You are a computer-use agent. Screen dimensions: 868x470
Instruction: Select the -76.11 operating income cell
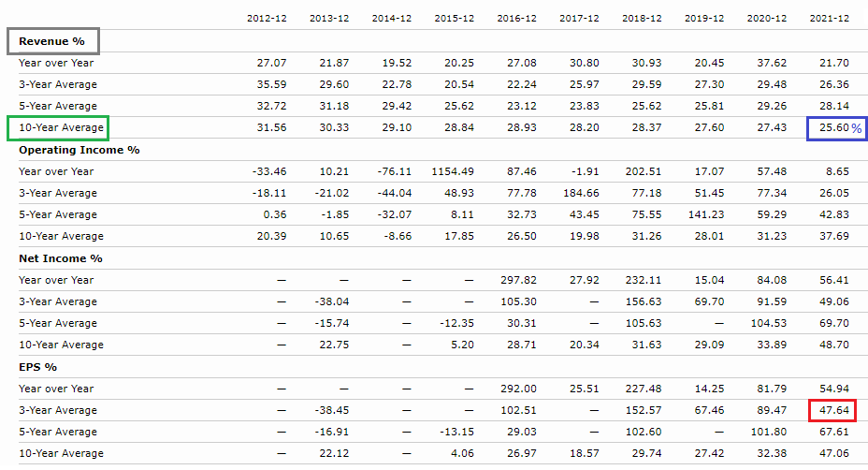coord(394,171)
